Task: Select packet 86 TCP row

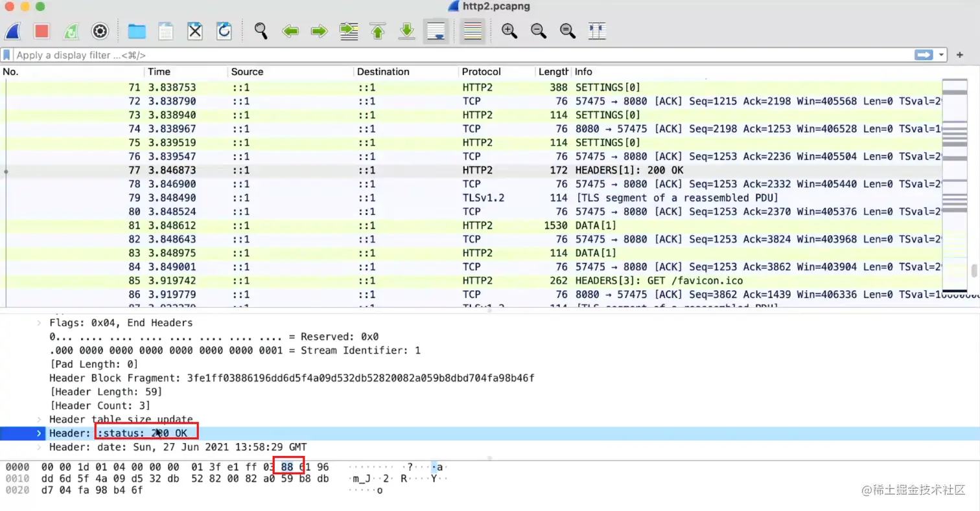Action: click(x=470, y=295)
